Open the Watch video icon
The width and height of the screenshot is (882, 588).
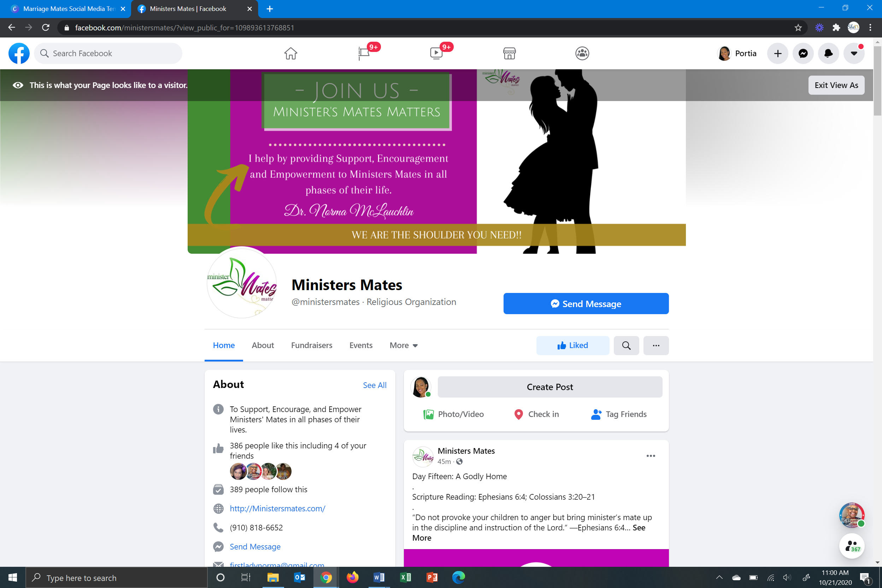point(436,53)
